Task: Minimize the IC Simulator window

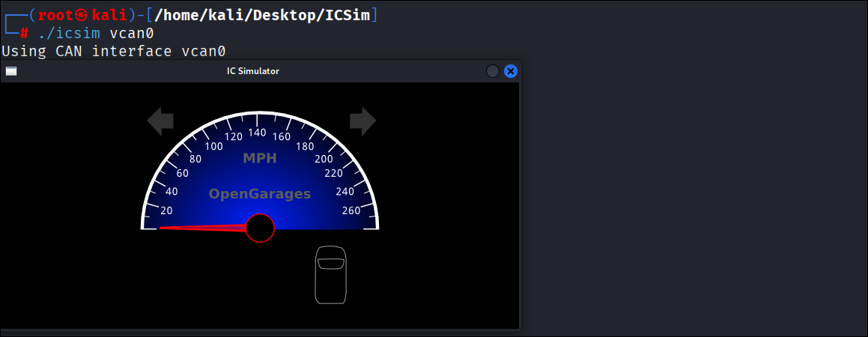Action: click(493, 71)
